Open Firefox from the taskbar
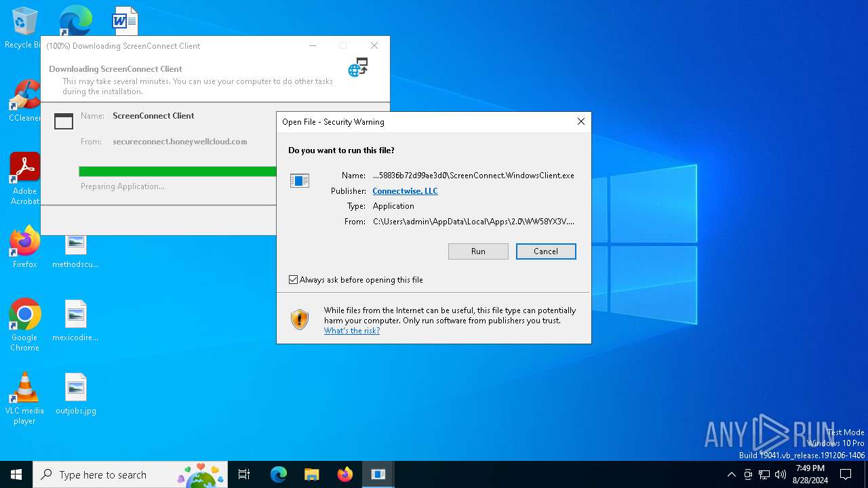This screenshot has width=868, height=488. (345, 474)
